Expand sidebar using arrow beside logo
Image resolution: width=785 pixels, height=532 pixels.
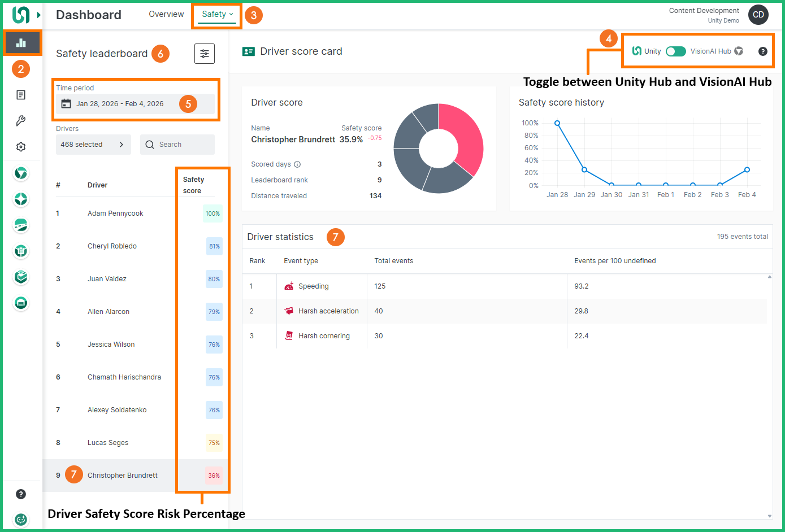39,15
